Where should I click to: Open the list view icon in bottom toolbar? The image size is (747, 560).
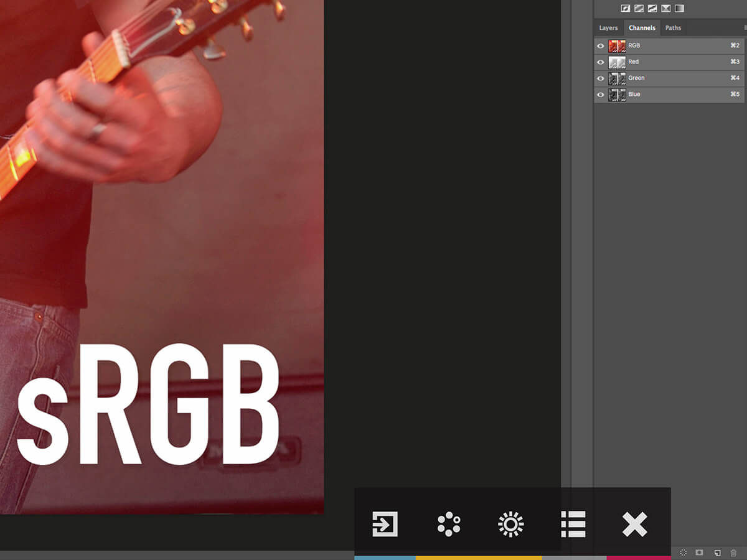pyautogui.click(x=573, y=524)
